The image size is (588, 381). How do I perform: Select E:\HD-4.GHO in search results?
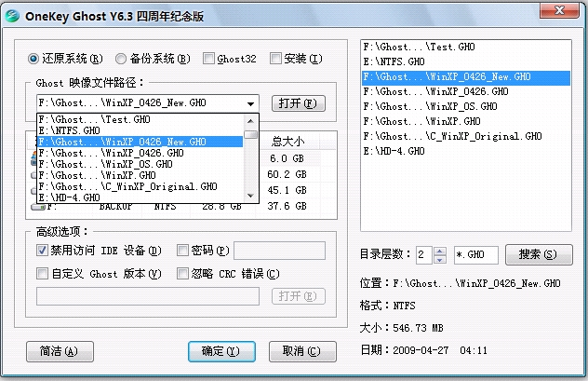(466, 151)
